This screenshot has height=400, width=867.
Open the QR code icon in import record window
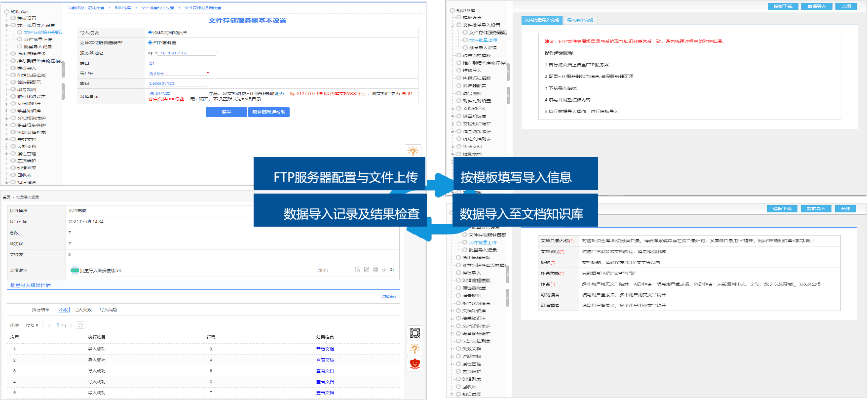(x=415, y=333)
